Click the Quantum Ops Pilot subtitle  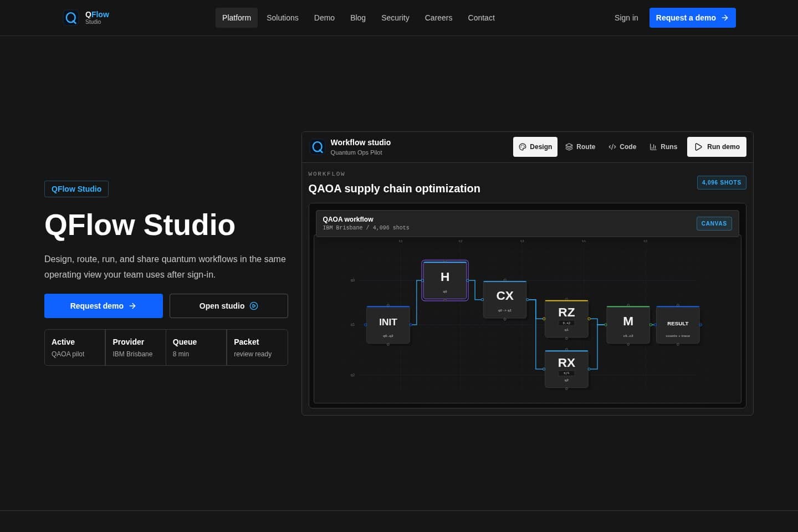coord(356,152)
